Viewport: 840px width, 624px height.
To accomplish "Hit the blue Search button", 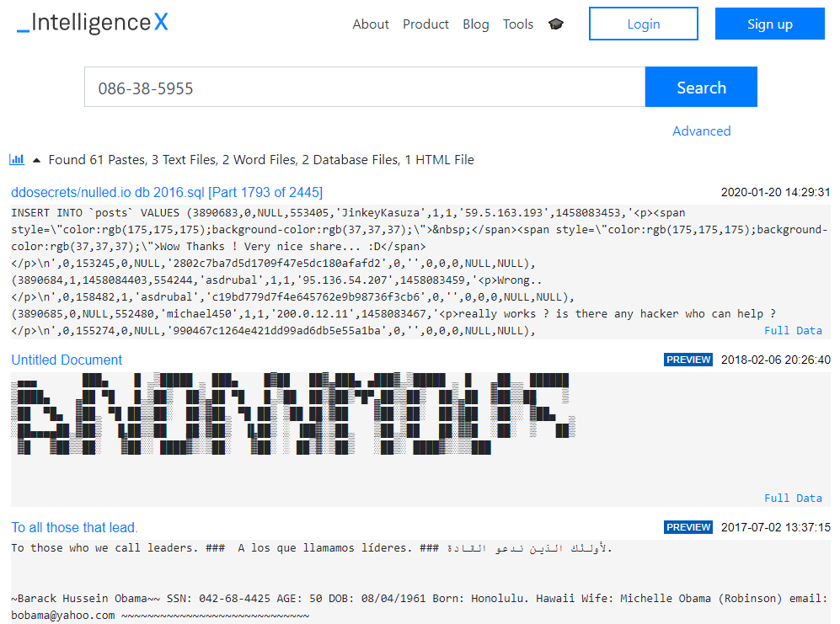I will click(701, 88).
